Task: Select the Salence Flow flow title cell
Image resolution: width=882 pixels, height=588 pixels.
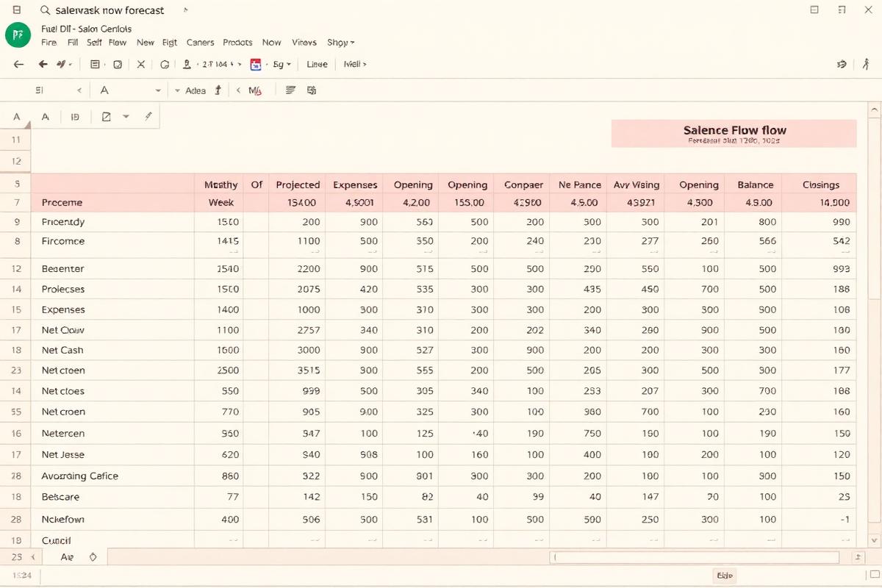Action: coord(734,134)
